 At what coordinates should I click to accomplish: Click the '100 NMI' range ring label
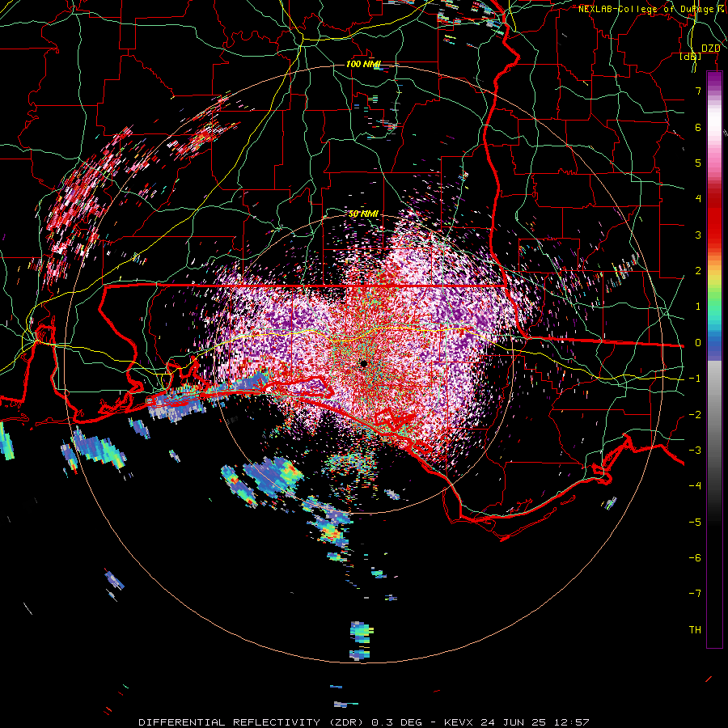(x=363, y=64)
